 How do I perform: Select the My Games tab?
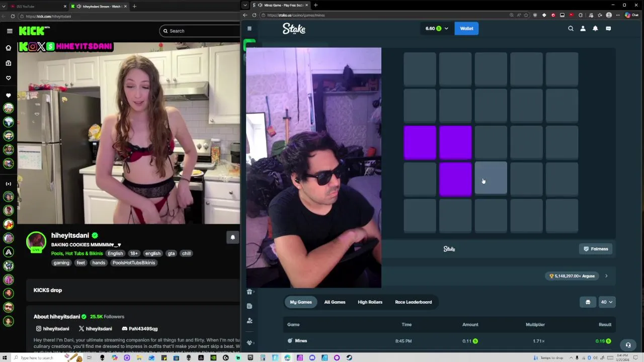301,302
